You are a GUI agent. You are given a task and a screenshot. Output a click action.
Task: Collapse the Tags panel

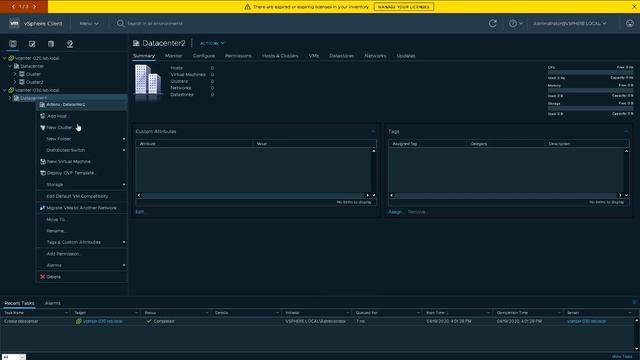626,131
